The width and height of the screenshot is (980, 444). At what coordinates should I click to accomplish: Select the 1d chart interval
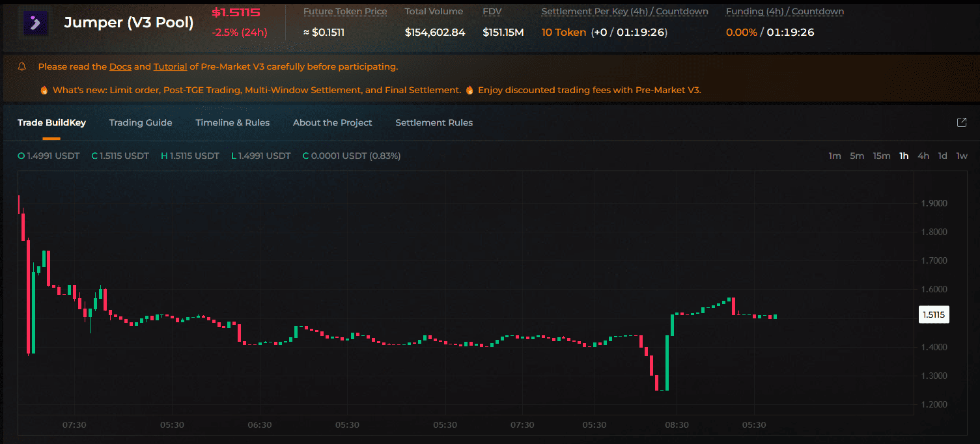pyautogui.click(x=942, y=156)
